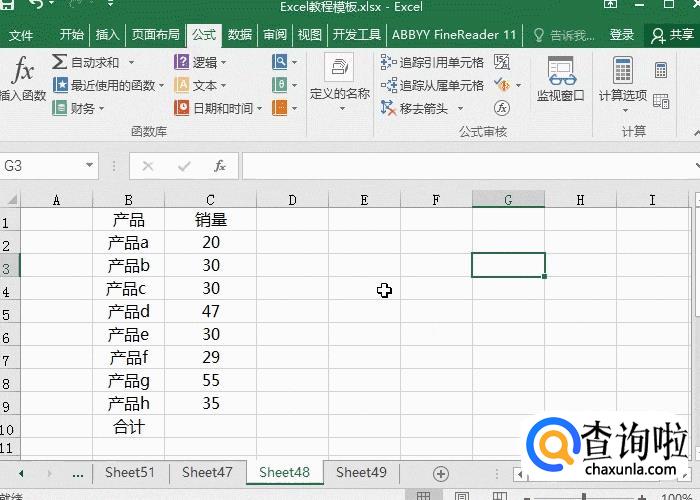Image resolution: width=700 pixels, height=500 pixels.
Task: Open the File 文件 tab
Action: (x=21, y=35)
